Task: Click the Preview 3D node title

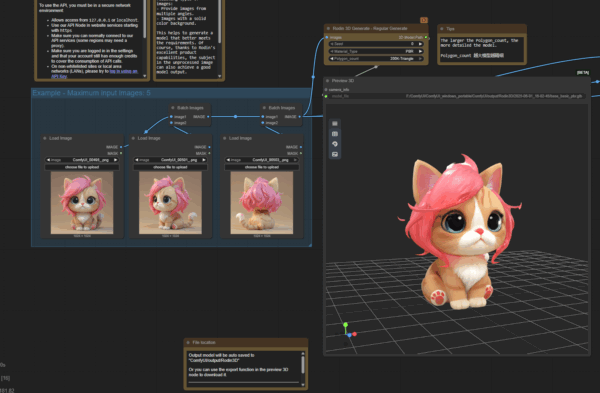Action: pyautogui.click(x=342, y=81)
